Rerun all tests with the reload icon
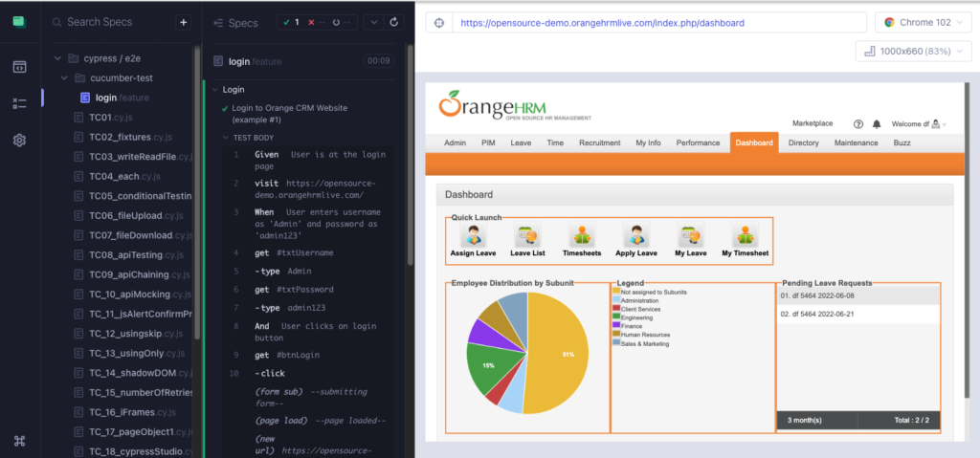This screenshot has height=458, width=980. 393,22
